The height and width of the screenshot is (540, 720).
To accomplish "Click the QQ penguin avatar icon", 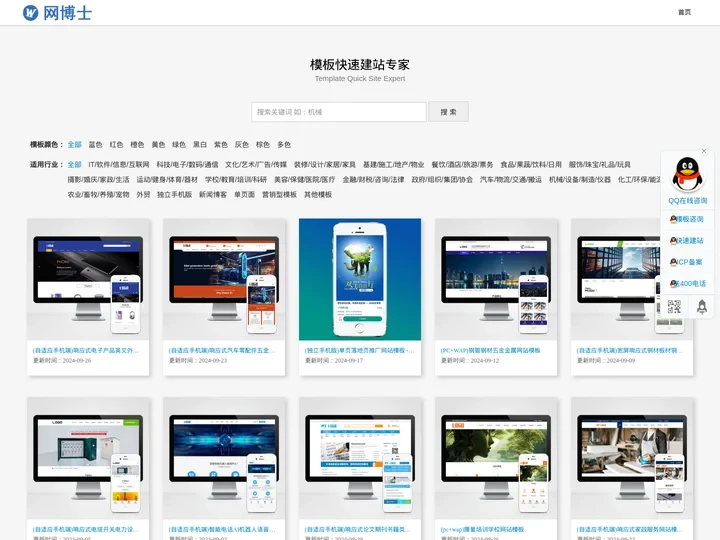I will click(687, 174).
